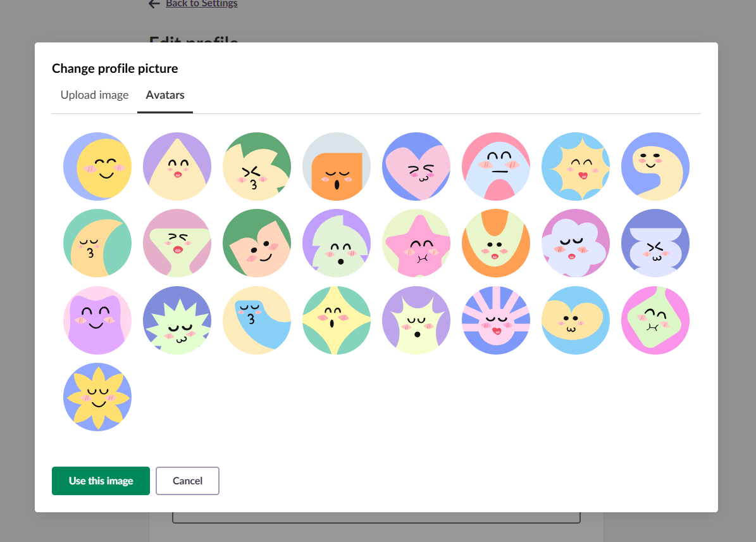Select the smiling yellow moon avatar
This screenshot has width=756, height=542.
pyautogui.click(x=97, y=167)
